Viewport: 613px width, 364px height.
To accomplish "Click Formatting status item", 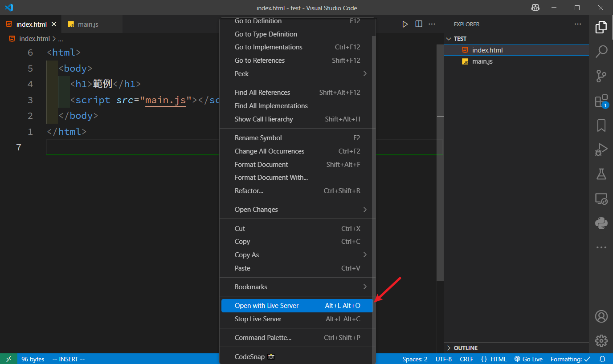I will pyautogui.click(x=570, y=359).
